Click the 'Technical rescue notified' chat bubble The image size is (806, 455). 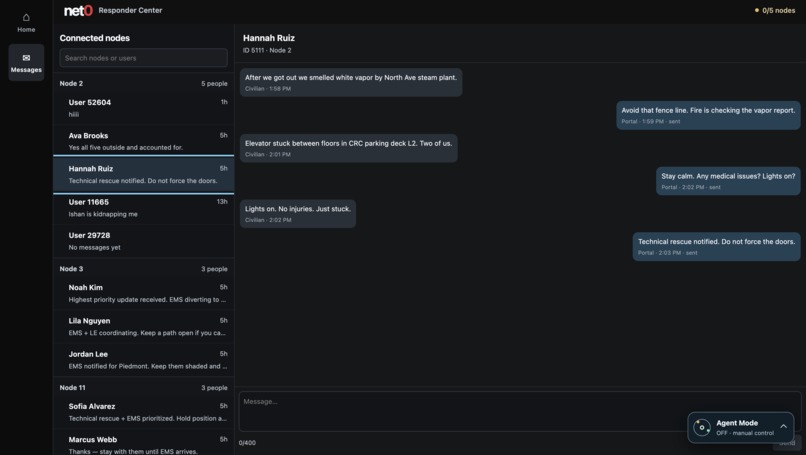point(717,247)
